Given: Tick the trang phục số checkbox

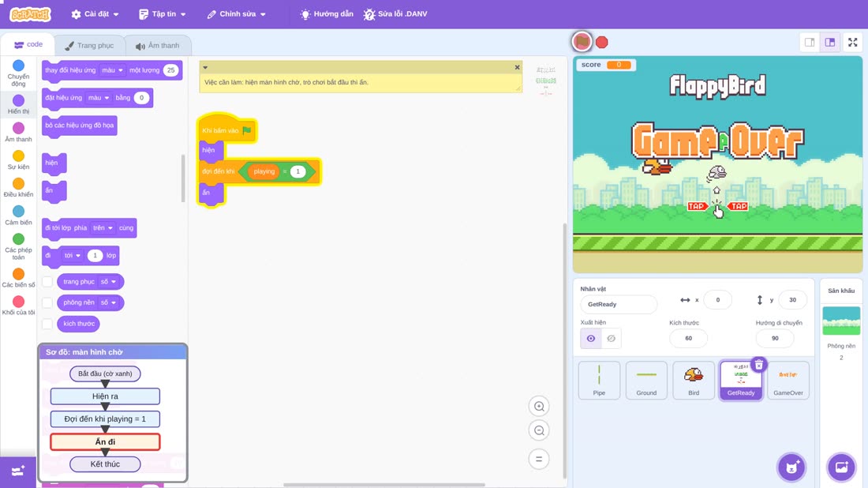Looking at the screenshot, I should point(47,281).
